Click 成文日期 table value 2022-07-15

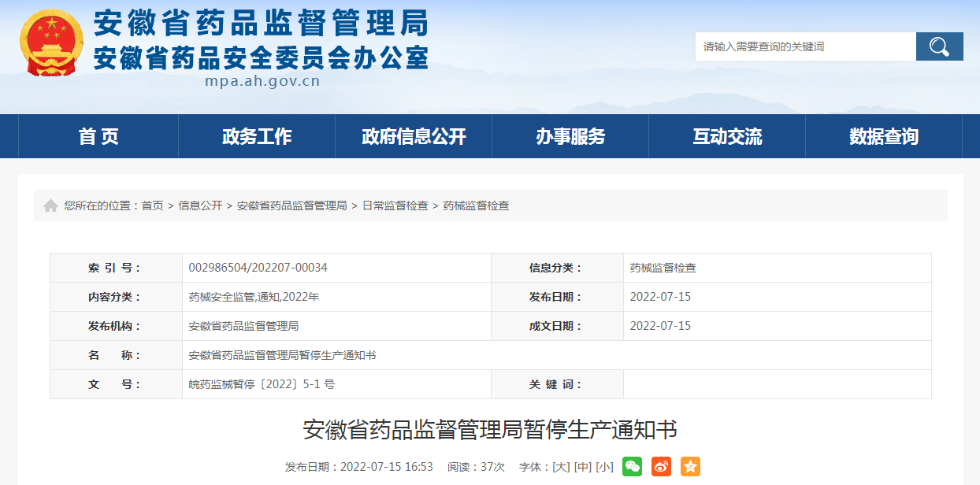point(660,326)
